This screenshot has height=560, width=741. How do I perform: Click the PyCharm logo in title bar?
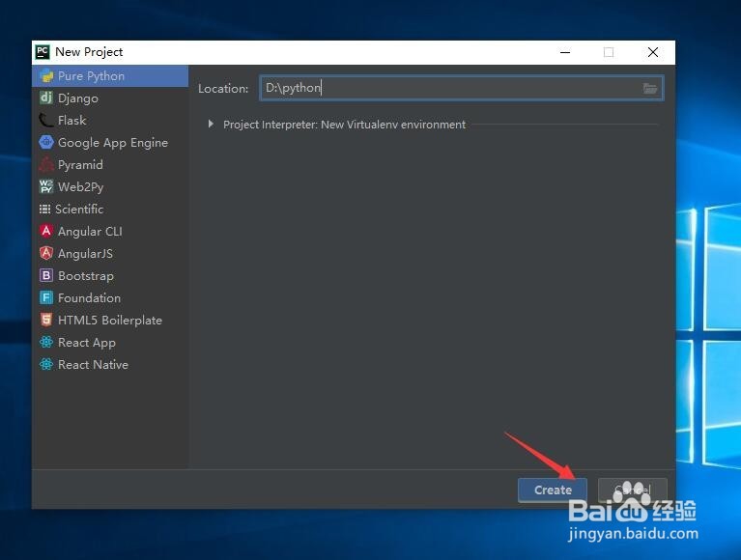(43, 52)
